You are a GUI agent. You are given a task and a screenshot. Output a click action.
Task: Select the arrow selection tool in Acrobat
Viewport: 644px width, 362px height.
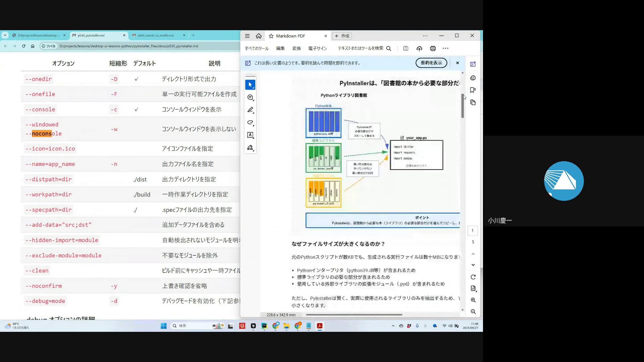(250, 85)
